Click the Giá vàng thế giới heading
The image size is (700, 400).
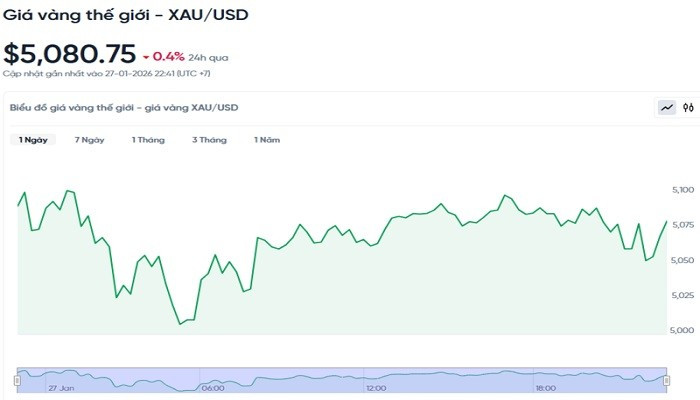point(126,16)
